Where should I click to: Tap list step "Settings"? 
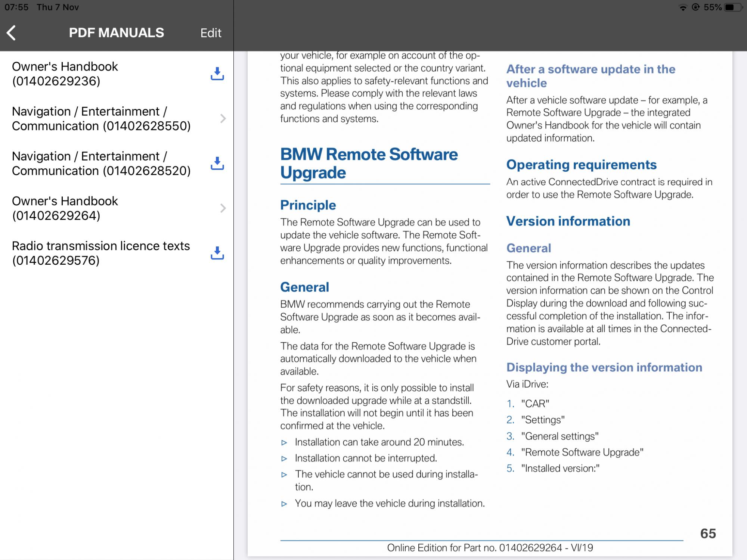543,420
